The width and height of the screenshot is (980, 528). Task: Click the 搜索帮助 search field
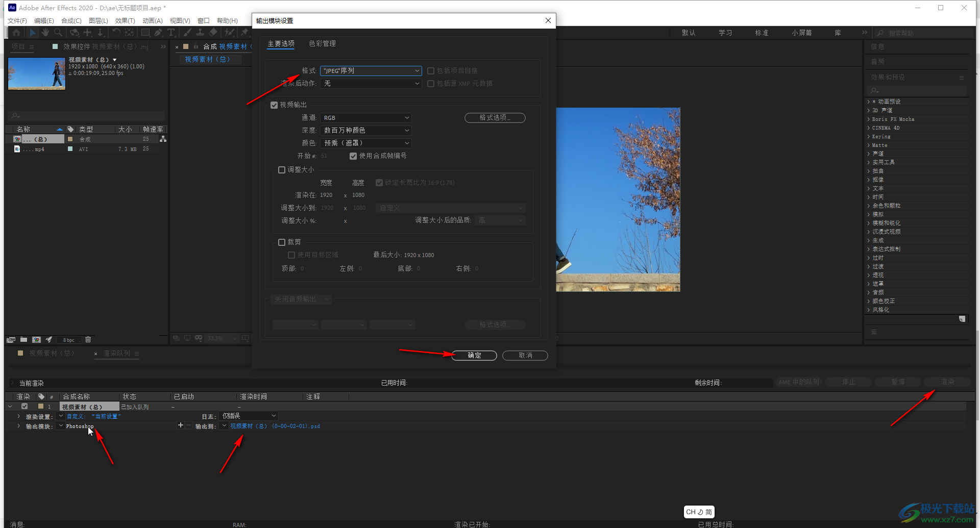coord(924,33)
